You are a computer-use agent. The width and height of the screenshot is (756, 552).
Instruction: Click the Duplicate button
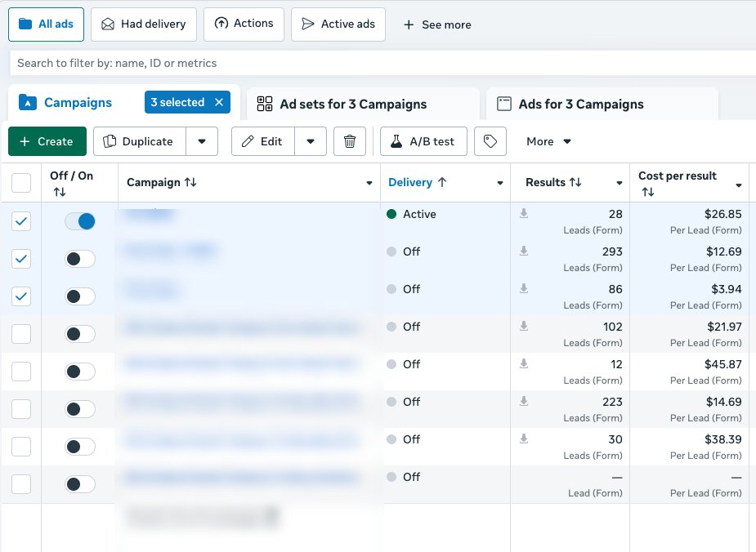coord(139,141)
